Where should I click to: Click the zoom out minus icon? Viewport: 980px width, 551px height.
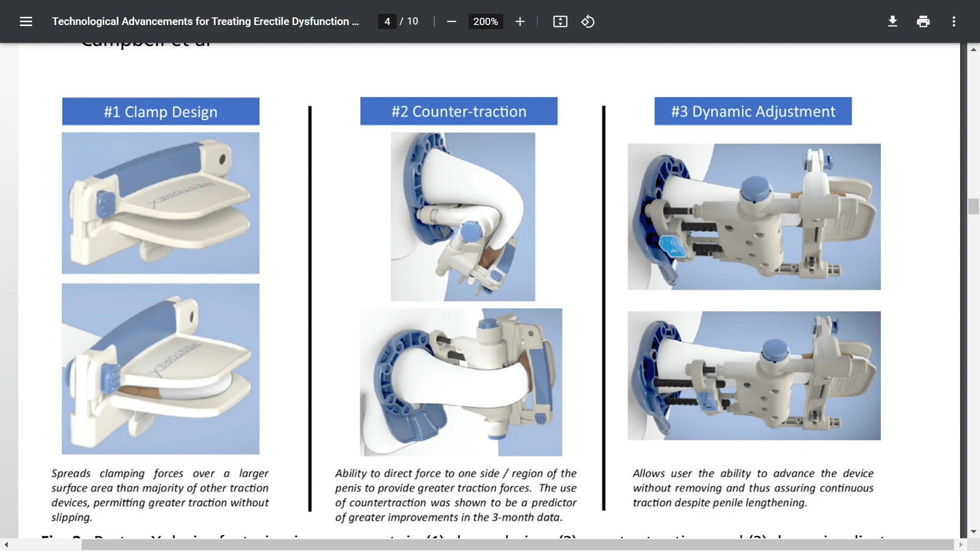coord(451,21)
